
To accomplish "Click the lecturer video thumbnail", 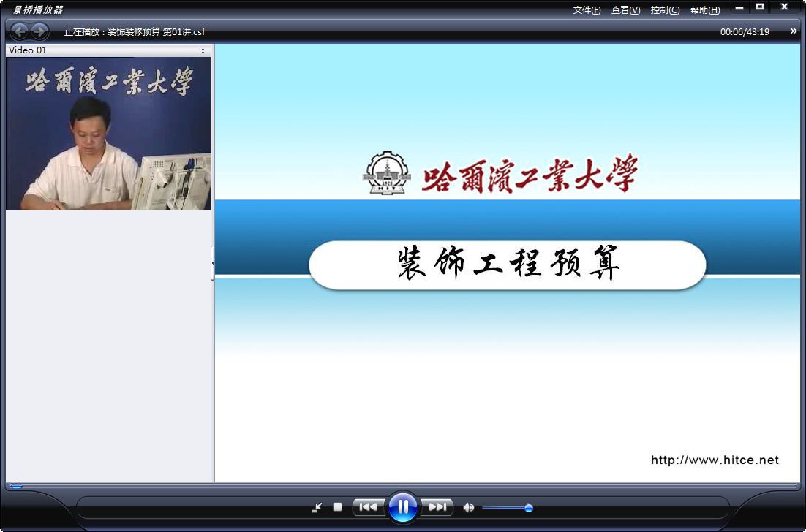I will click(x=108, y=134).
